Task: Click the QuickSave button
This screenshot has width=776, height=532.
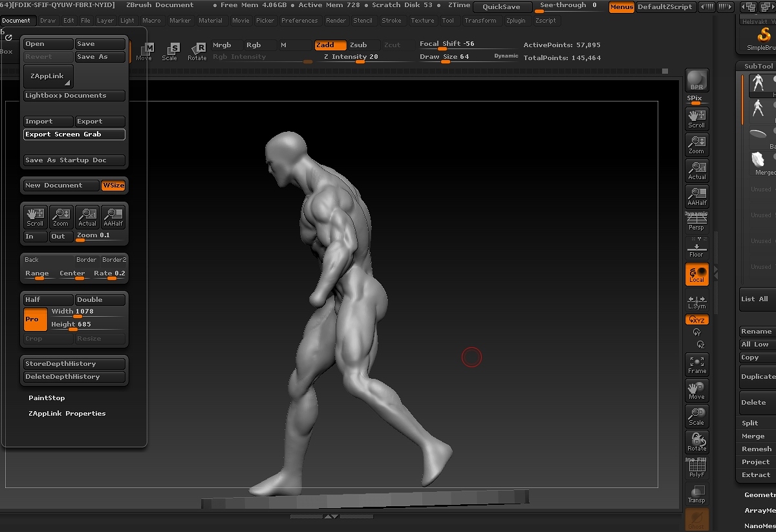Action: point(502,7)
